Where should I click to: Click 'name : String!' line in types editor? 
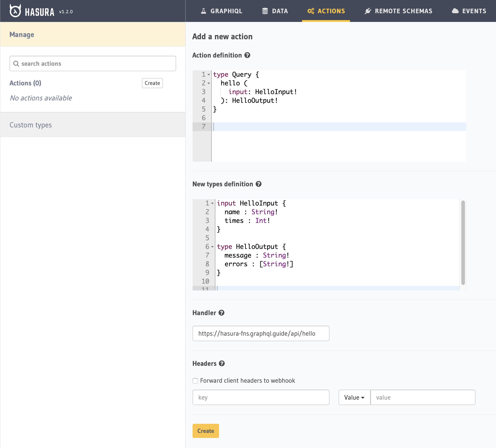(251, 212)
